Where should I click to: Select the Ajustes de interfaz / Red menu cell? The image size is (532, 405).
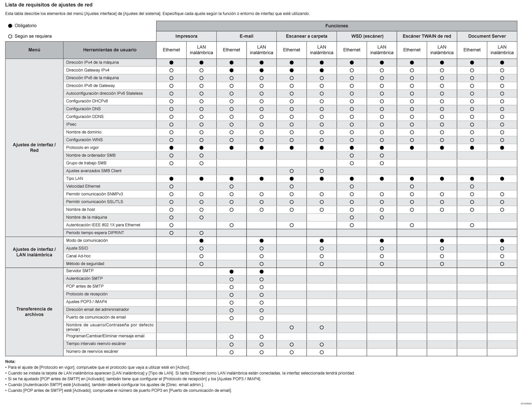[34, 148]
